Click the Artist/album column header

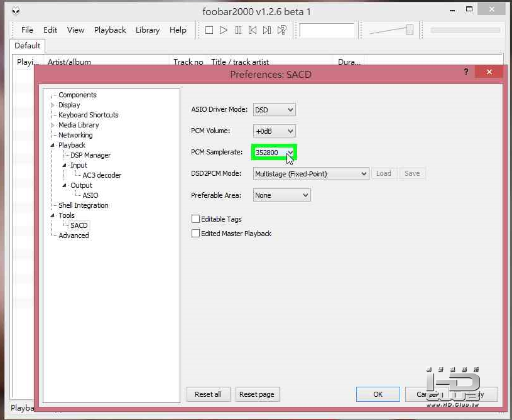pos(106,61)
